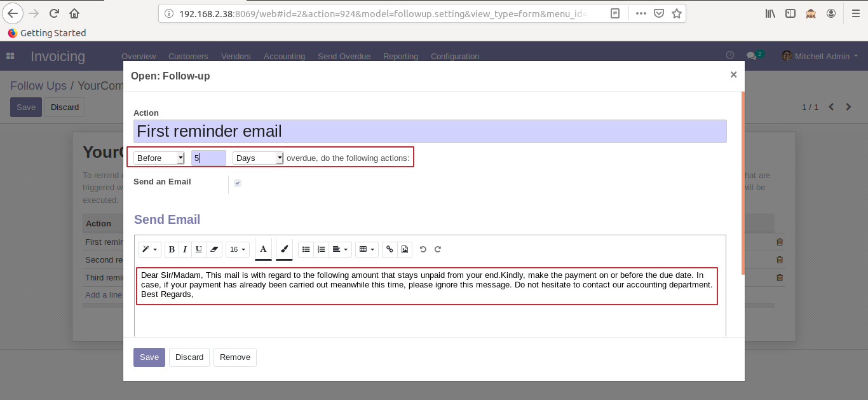Click the First reminder email name field

click(x=430, y=132)
